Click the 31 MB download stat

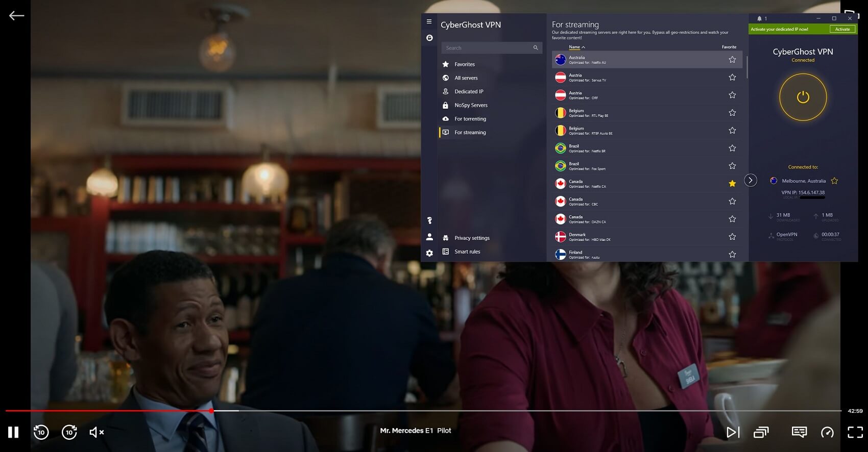[x=783, y=215]
